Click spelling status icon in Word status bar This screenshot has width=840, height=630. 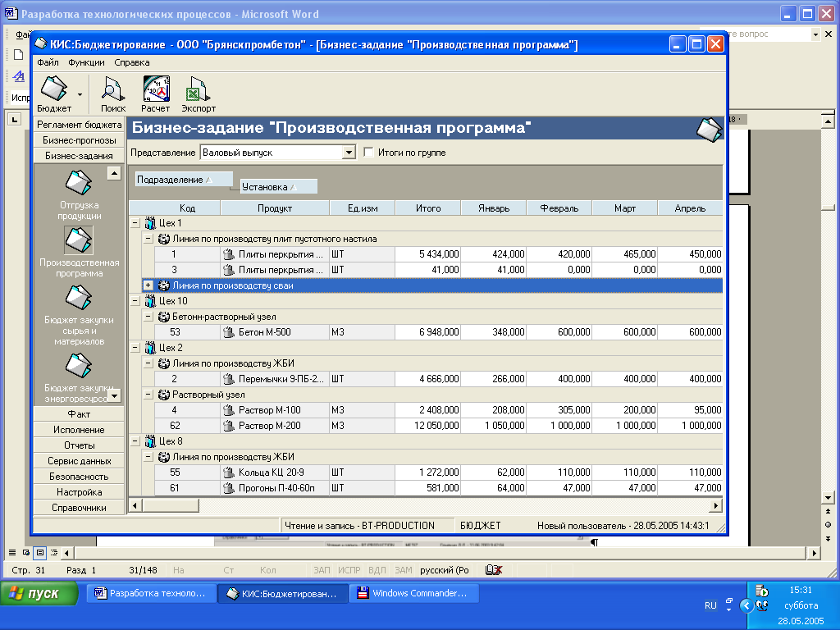493,570
